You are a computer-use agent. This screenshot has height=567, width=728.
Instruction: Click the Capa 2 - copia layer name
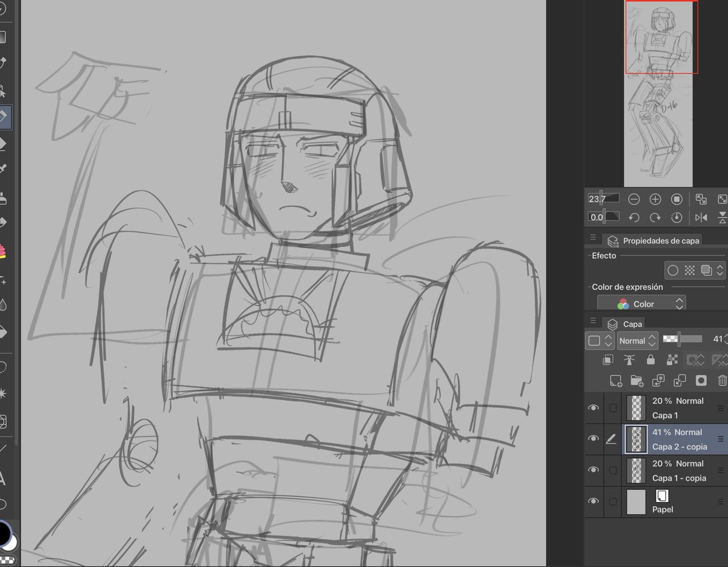(679, 447)
